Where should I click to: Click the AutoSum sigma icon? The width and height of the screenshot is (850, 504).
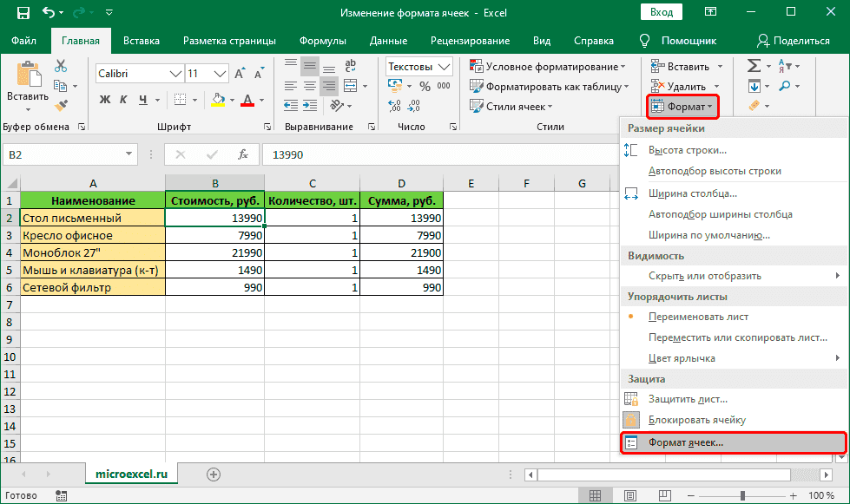point(754,66)
